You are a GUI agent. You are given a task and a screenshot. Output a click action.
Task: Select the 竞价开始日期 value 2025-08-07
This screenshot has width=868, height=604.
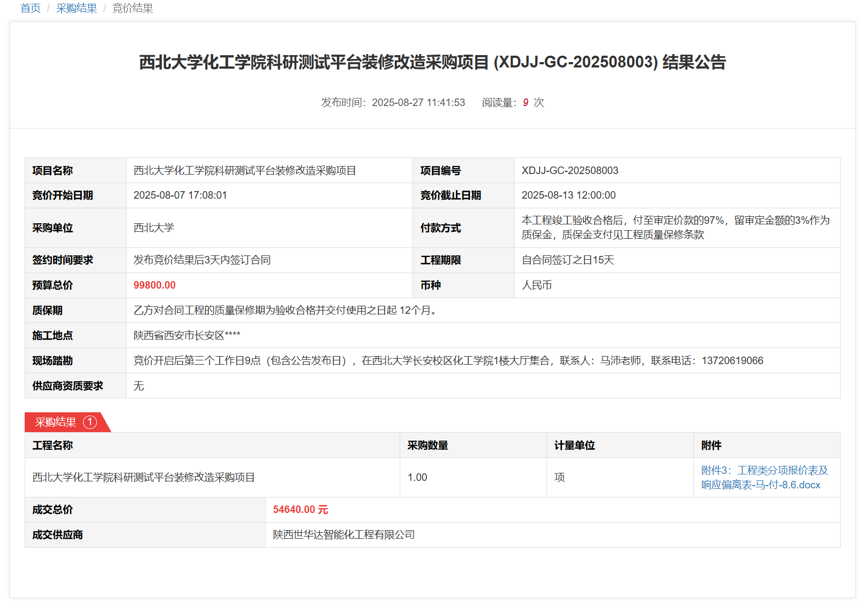click(180, 195)
